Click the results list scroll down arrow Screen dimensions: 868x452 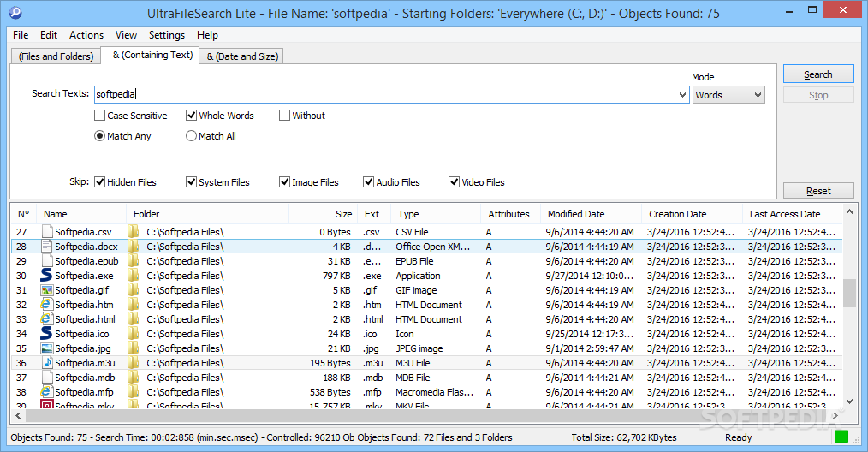pos(849,401)
